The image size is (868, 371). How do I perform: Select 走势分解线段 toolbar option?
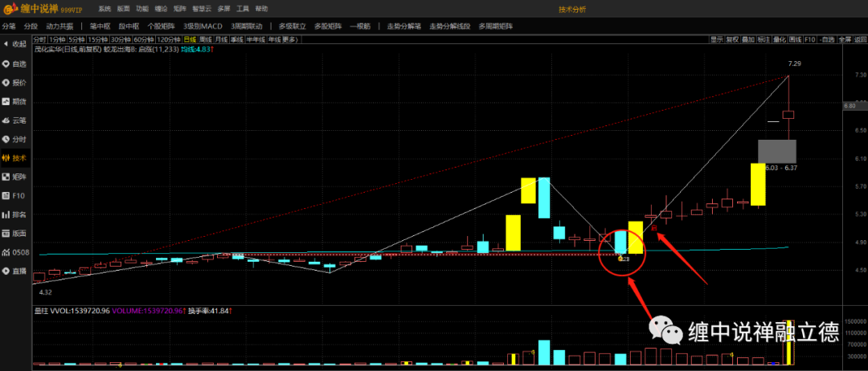tap(449, 26)
